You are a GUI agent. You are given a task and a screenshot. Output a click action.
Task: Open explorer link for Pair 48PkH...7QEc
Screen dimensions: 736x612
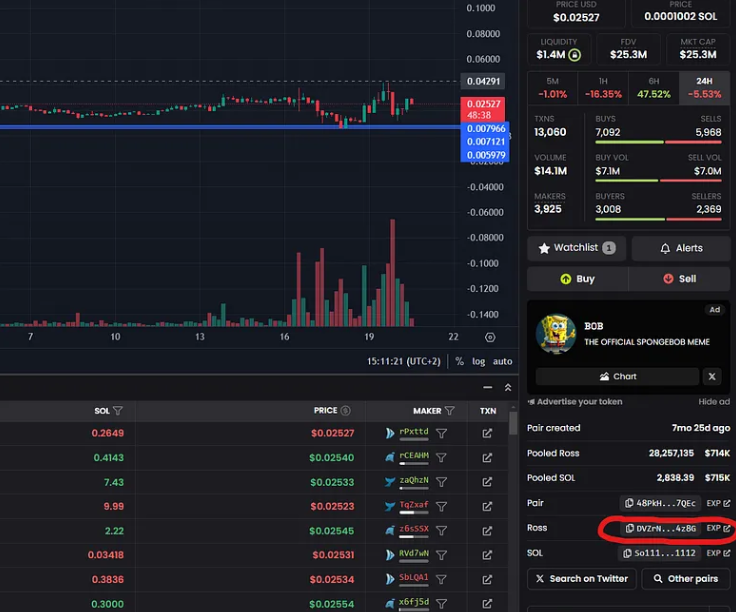(x=718, y=503)
